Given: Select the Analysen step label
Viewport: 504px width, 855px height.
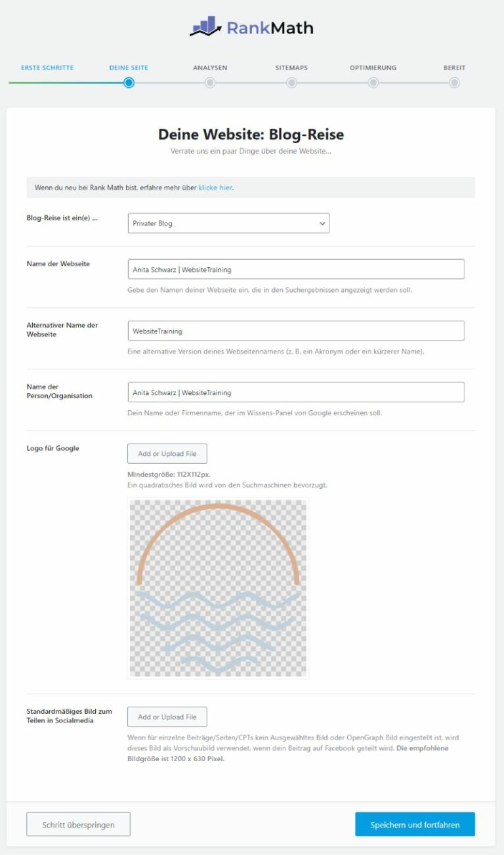Looking at the screenshot, I should pyautogui.click(x=210, y=68).
